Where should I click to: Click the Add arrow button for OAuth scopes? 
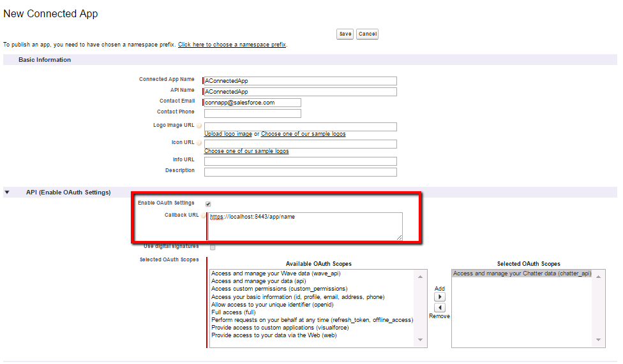tap(439, 297)
